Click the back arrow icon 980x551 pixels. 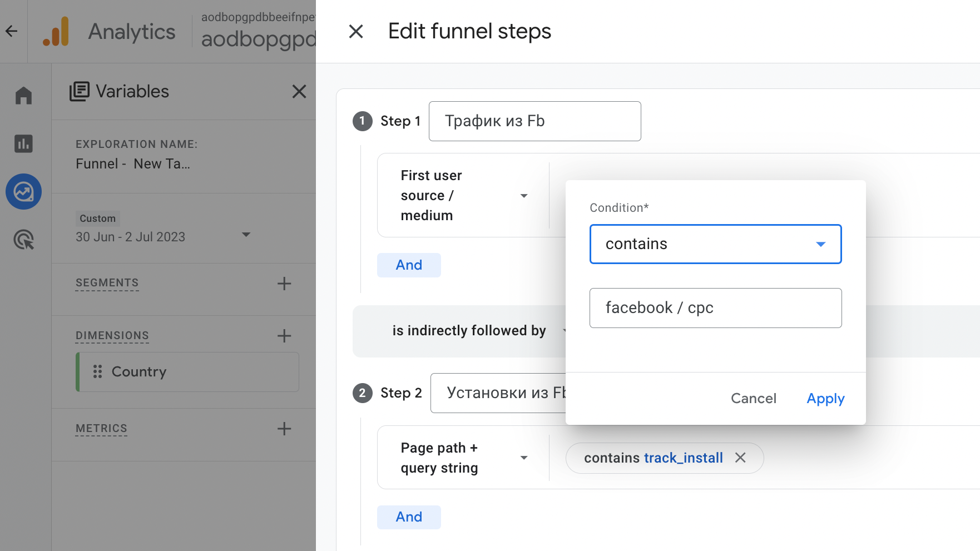click(12, 31)
